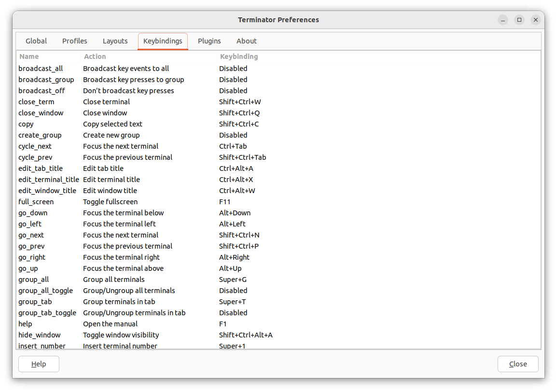This screenshot has height=392, width=557.
Task: Click the Shift+Ctrl+W keybinding for close_term
Action: [x=240, y=102]
